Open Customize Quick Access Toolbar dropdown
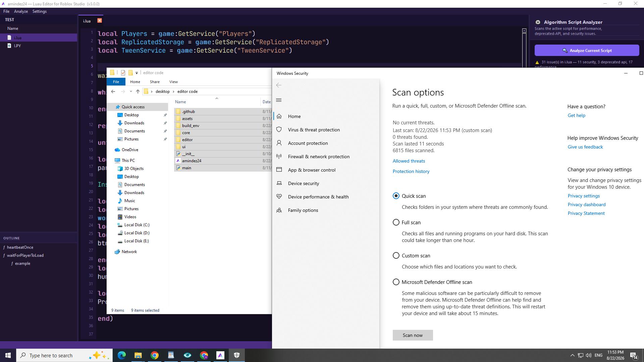This screenshot has height=362, width=644. 137,73
